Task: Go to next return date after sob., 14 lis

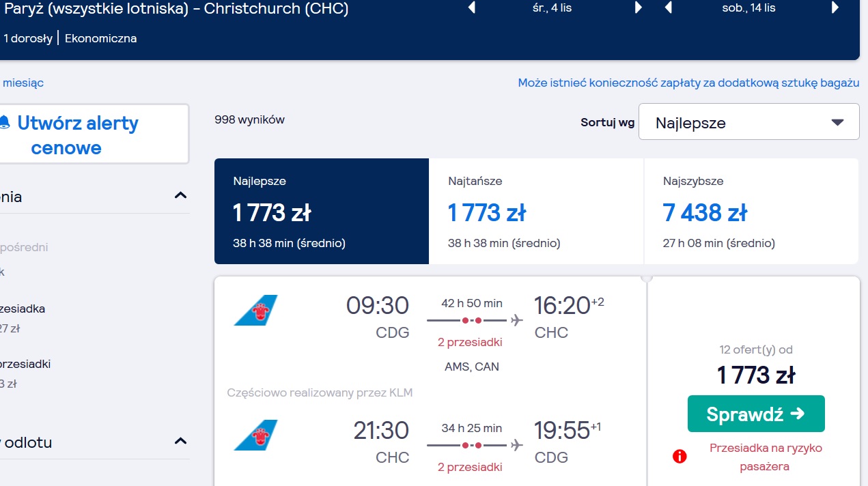Action: (x=835, y=8)
